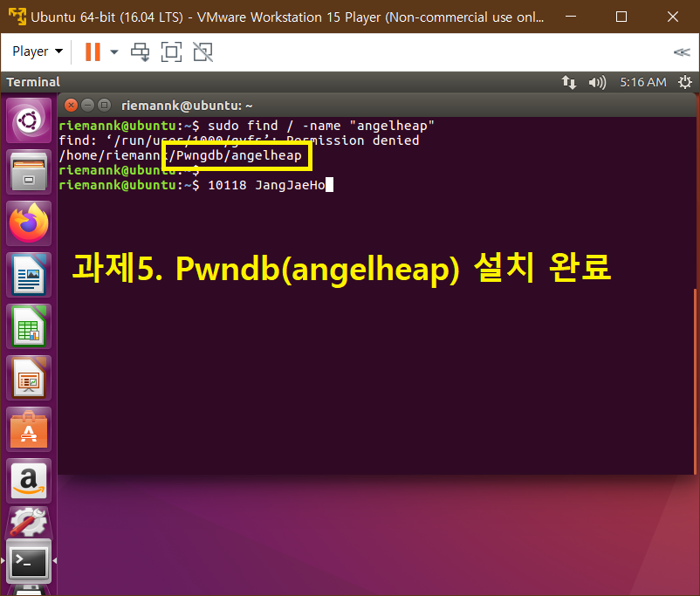700x596 pixels.
Task: Click the sudo find command line text
Action: click(x=321, y=126)
